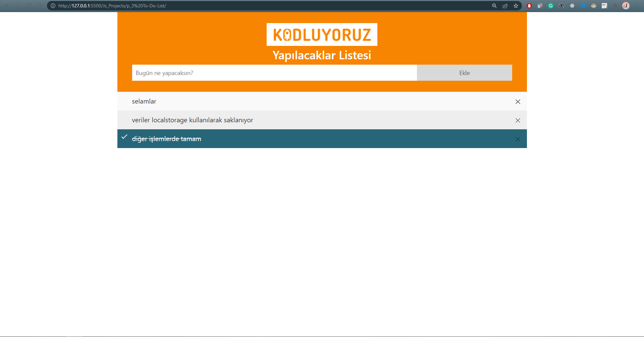
Task: Click the share page icon
Action: [505, 6]
